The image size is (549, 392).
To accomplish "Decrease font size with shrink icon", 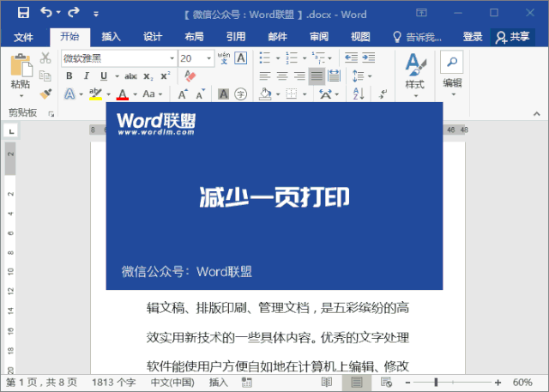I will 200,94.
